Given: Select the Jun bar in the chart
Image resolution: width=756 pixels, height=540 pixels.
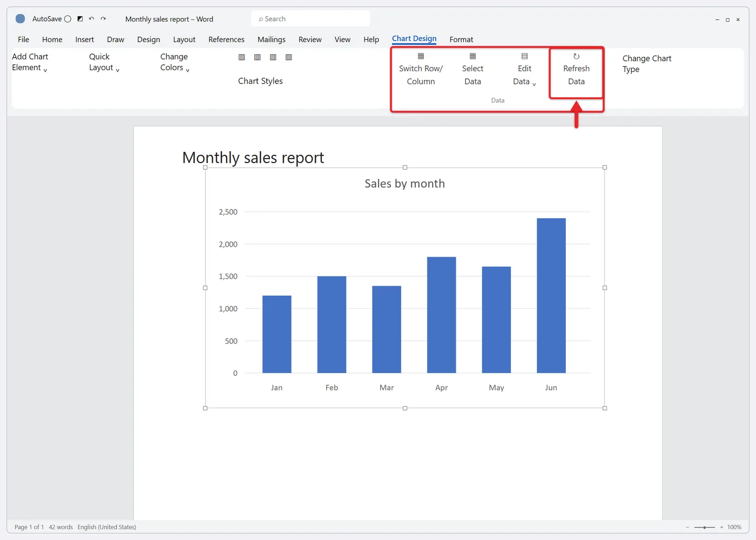Looking at the screenshot, I should click(x=551, y=295).
